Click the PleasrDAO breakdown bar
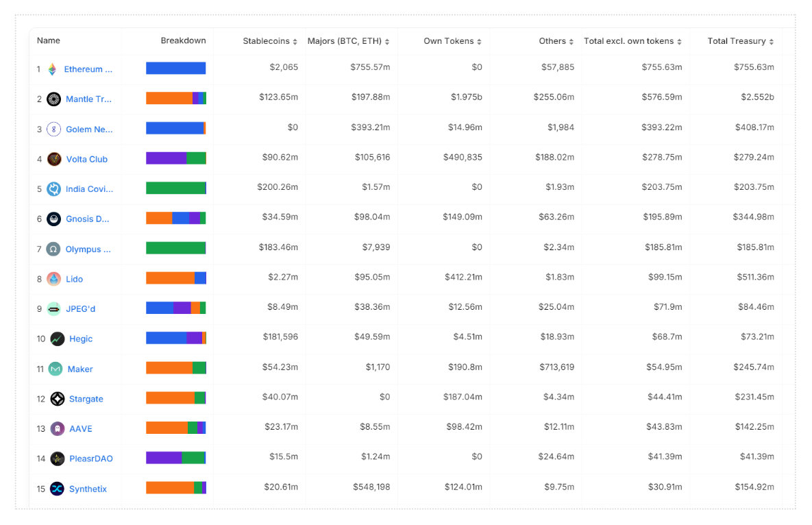 [176, 457]
